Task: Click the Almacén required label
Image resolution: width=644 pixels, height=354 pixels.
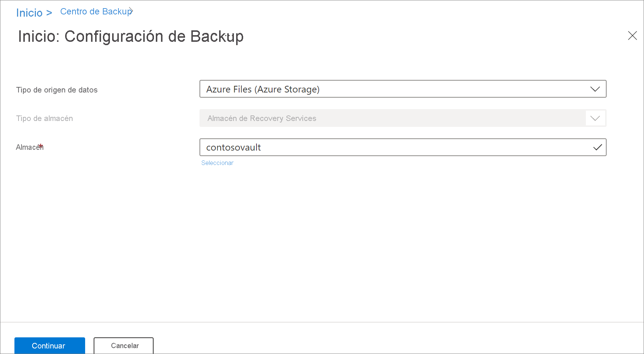Action: coord(30,147)
